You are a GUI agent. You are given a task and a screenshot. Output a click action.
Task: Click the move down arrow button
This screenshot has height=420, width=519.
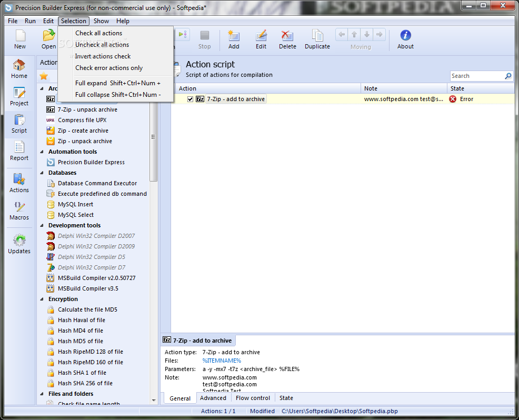click(367, 34)
